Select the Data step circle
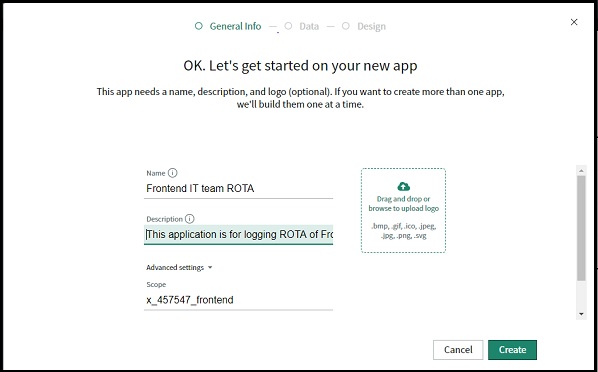 pos(288,26)
